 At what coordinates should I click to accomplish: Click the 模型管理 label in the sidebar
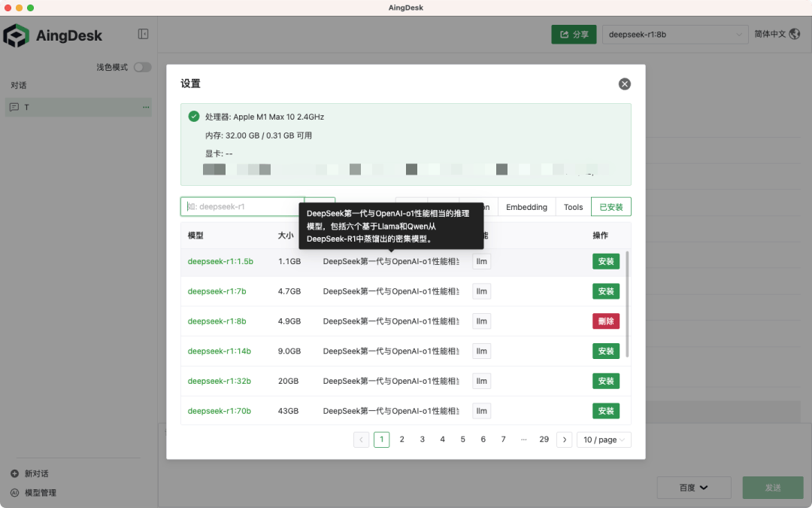pos(41,493)
